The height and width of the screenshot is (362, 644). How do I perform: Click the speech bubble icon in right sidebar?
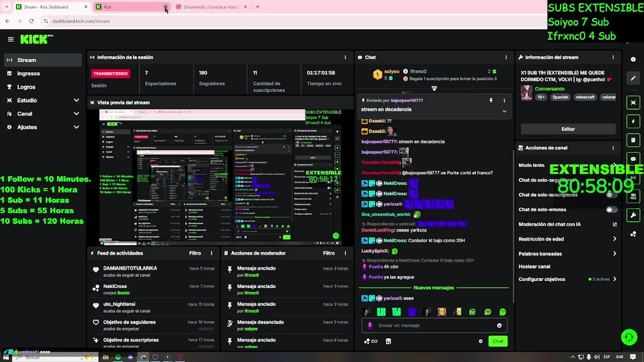633,159
